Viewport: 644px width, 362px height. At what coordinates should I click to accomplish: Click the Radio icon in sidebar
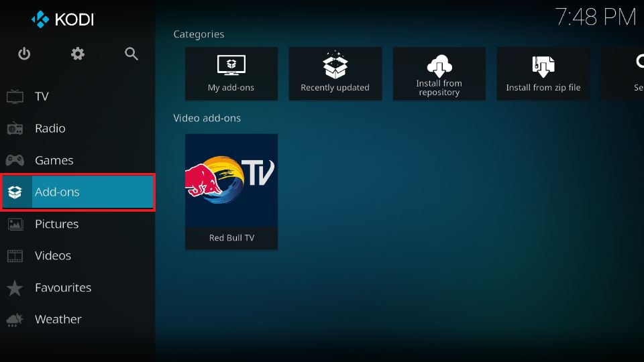pyautogui.click(x=15, y=129)
